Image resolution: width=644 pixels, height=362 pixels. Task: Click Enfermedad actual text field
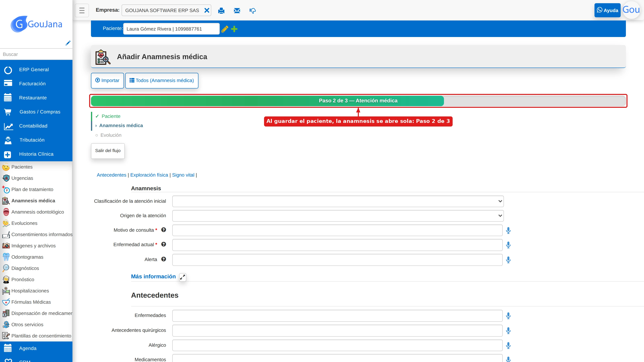(337, 245)
